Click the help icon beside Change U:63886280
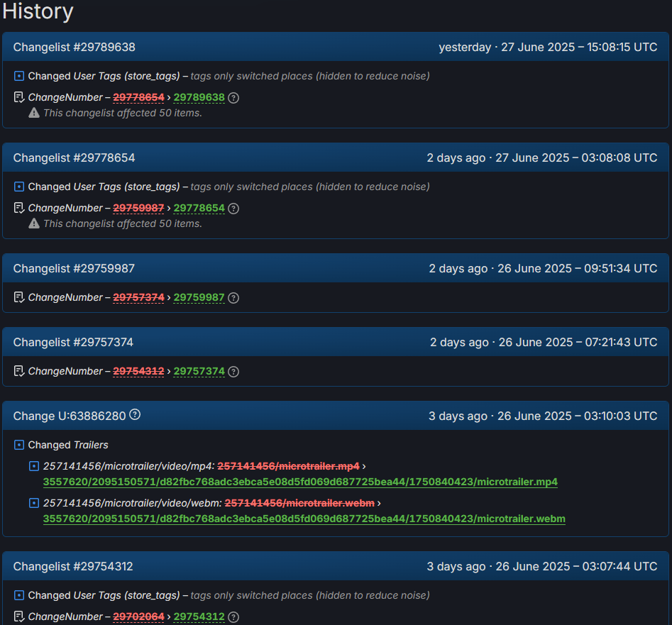 coord(135,415)
